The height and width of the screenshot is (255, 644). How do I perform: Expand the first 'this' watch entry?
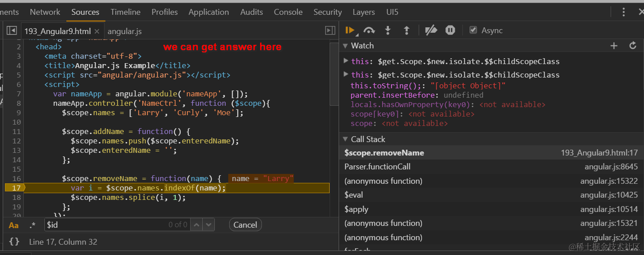tap(346, 61)
